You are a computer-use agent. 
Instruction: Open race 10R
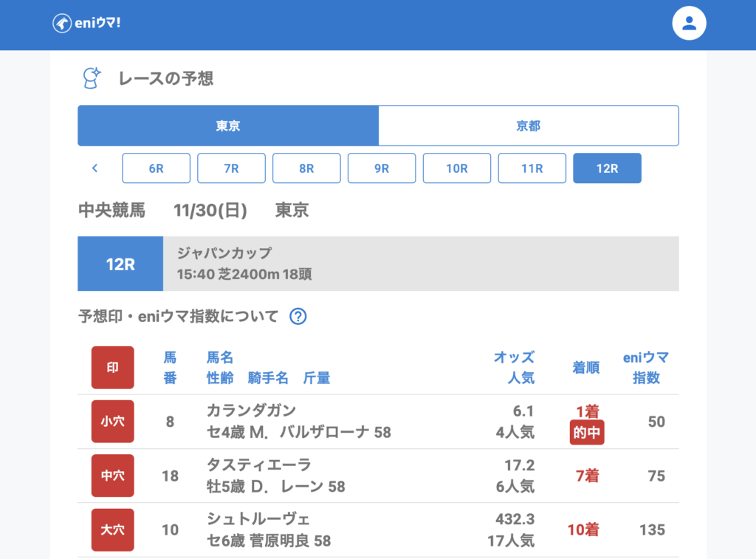457,168
